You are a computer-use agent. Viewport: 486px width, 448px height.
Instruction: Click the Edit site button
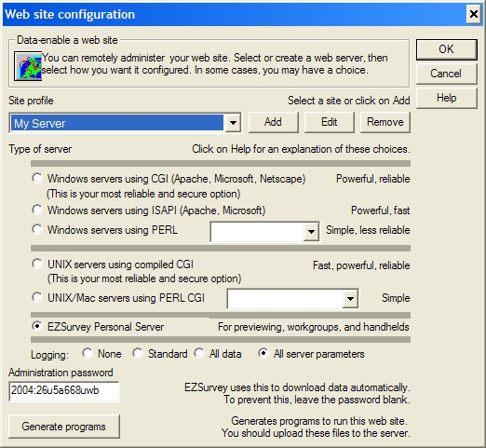click(329, 122)
